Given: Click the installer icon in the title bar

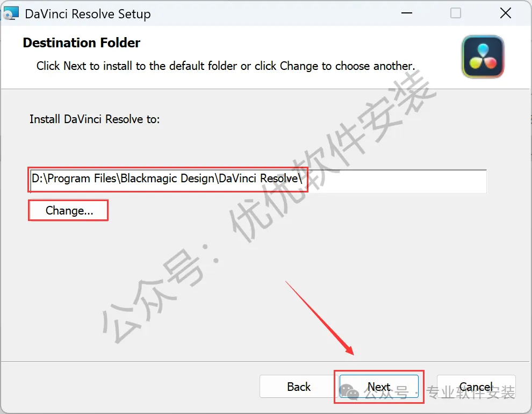Looking at the screenshot, I should pos(10,13).
